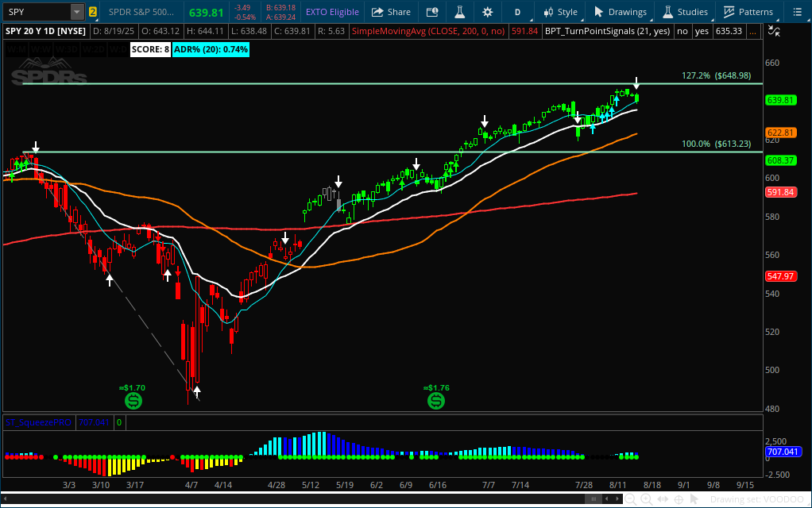Click the overflow dots after 635.33
The image size is (812, 508).
tap(752, 31)
